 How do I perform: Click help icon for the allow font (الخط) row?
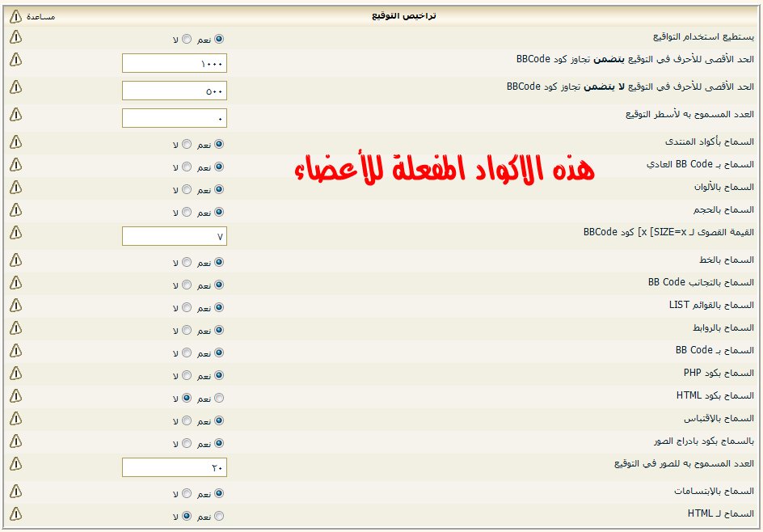tap(15, 260)
